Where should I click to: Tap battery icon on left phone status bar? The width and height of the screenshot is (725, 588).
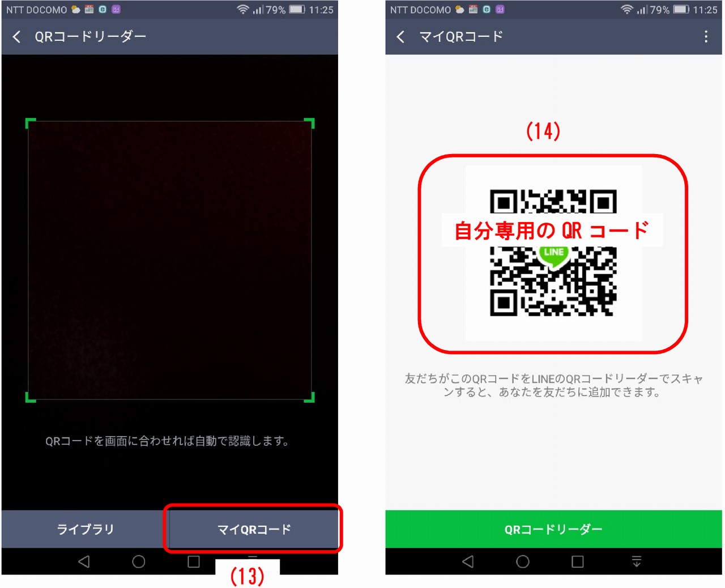(x=297, y=10)
